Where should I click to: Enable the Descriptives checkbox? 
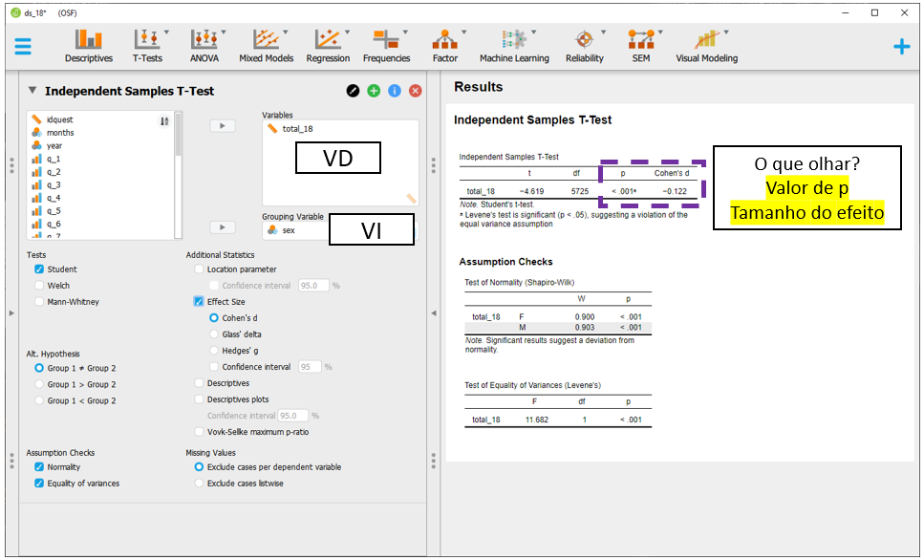(199, 383)
